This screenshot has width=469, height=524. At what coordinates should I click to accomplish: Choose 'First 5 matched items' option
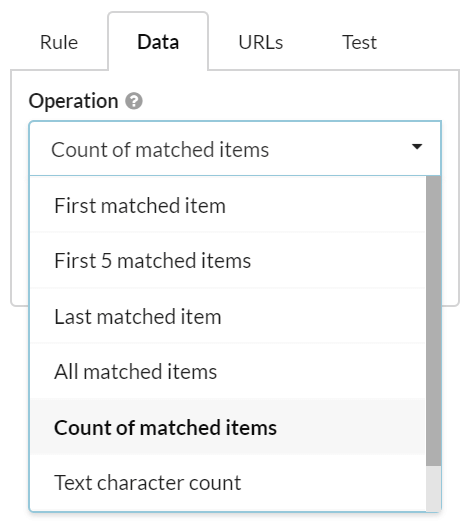click(228, 261)
